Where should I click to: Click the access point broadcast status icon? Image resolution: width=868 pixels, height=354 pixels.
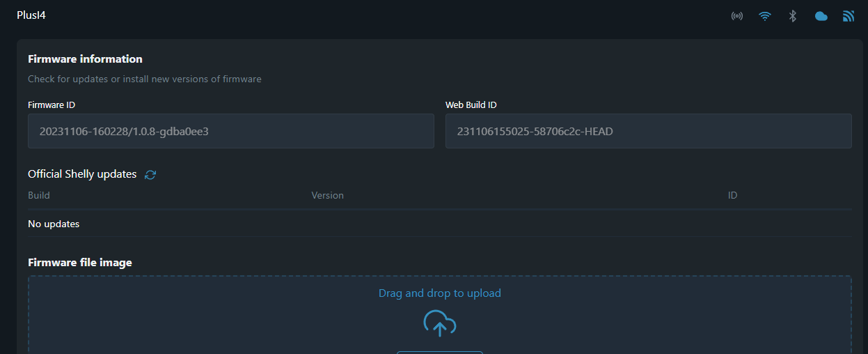[x=736, y=16]
